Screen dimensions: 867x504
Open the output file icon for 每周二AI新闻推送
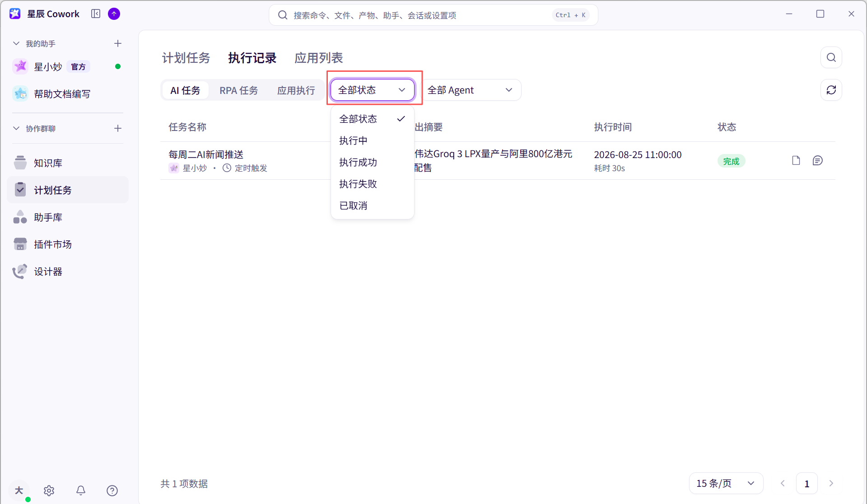(796, 161)
